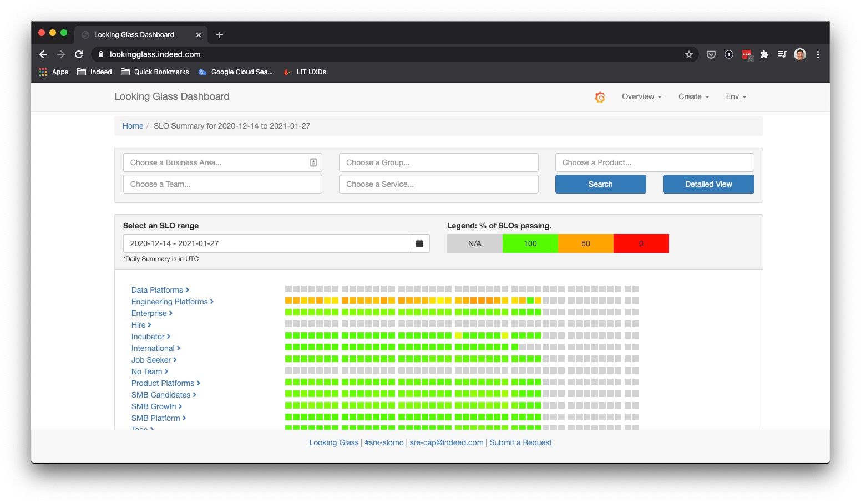Expand the SMB Platform row
Screen dimensions: 861x504
(x=159, y=418)
